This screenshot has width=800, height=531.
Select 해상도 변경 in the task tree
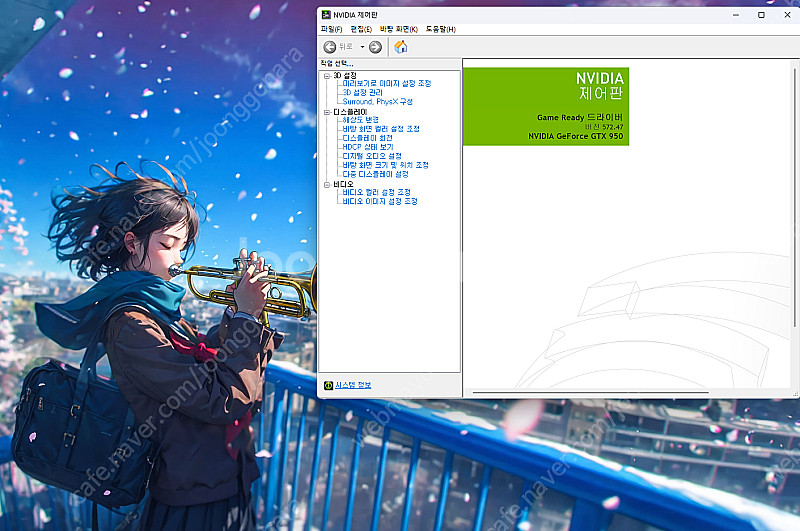360,119
